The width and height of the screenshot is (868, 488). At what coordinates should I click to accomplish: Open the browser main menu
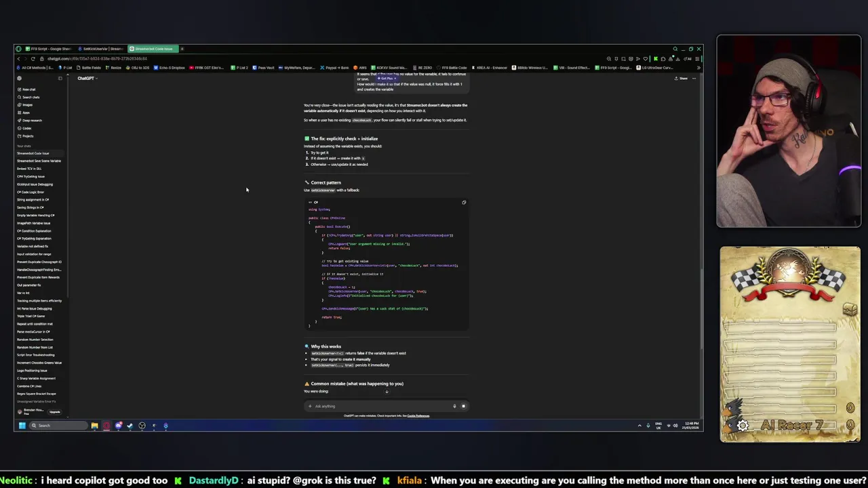pyautogui.click(x=697, y=59)
